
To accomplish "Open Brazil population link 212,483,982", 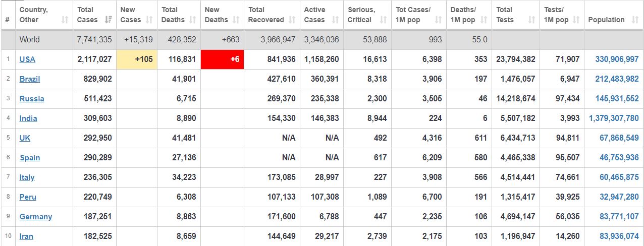I will tap(617, 79).
